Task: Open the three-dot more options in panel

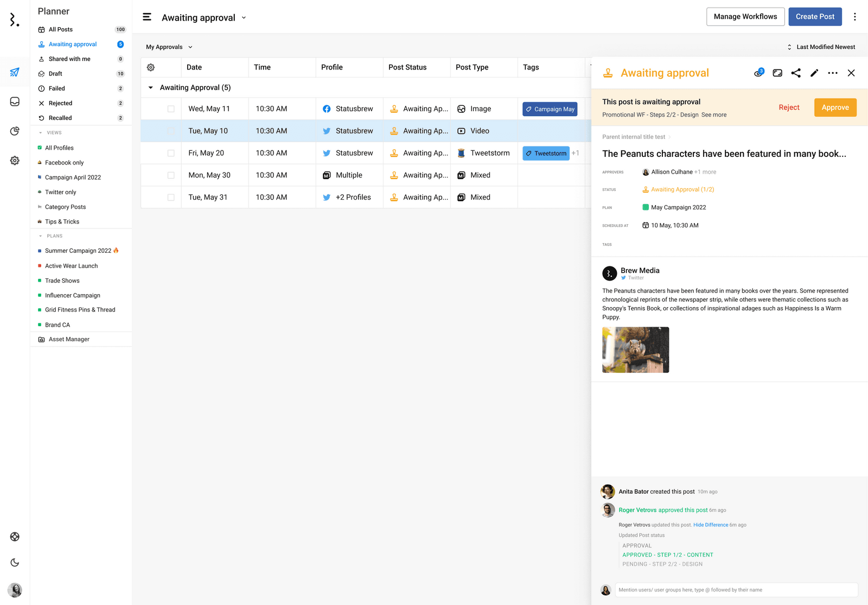Action: pyautogui.click(x=833, y=73)
